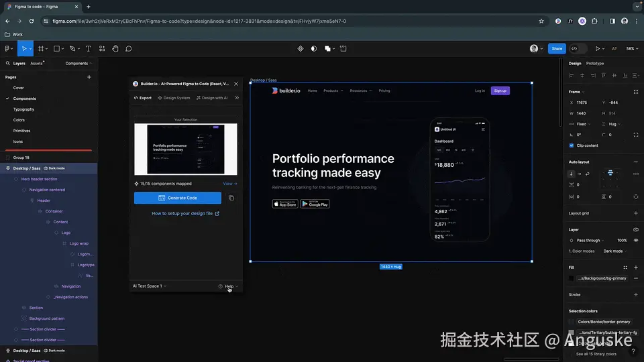
Task: Open the AI Test Space 1 dropdown
Action: pyautogui.click(x=150, y=286)
